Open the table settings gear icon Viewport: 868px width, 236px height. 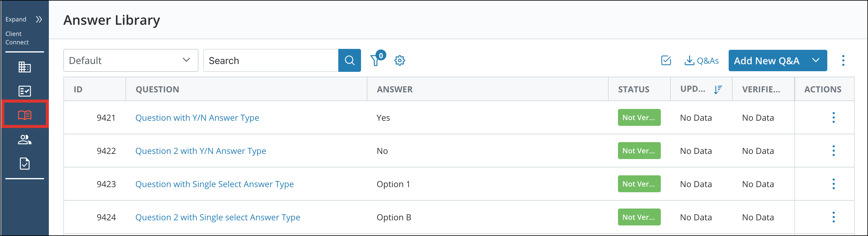click(400, 61)
